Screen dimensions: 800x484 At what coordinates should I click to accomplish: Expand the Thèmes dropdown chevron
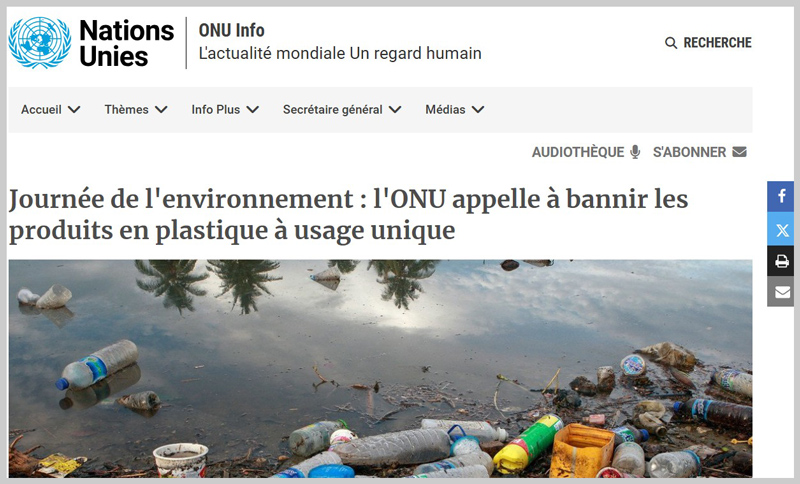(x=161, y=110)
